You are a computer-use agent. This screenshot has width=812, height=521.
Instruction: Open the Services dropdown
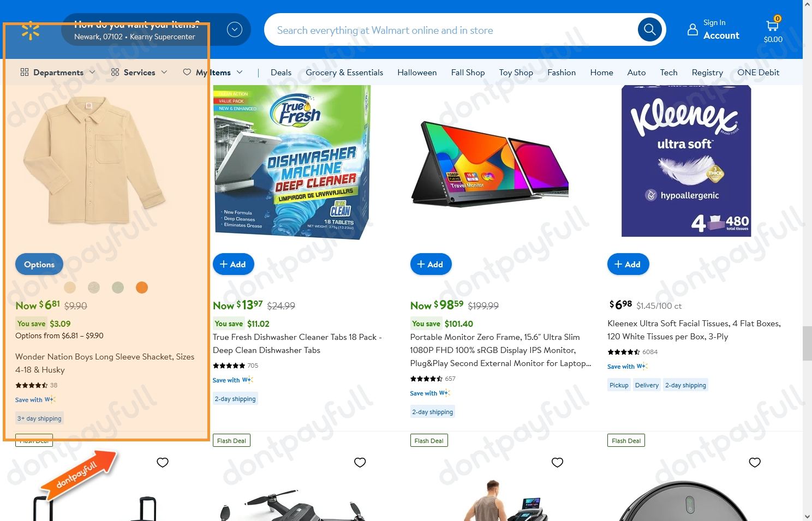(x=139, y=72)
